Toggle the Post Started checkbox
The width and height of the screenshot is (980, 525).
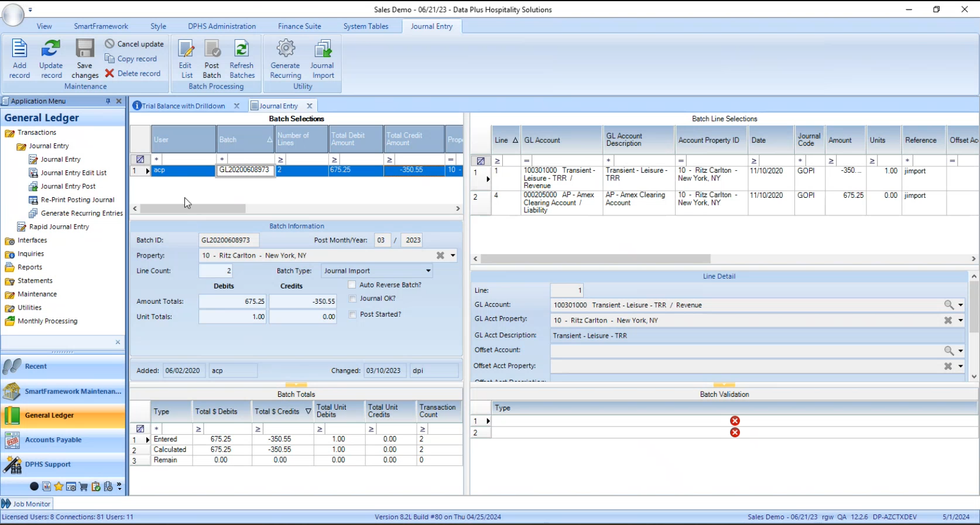pyautogui.click(x=352, y=314)
